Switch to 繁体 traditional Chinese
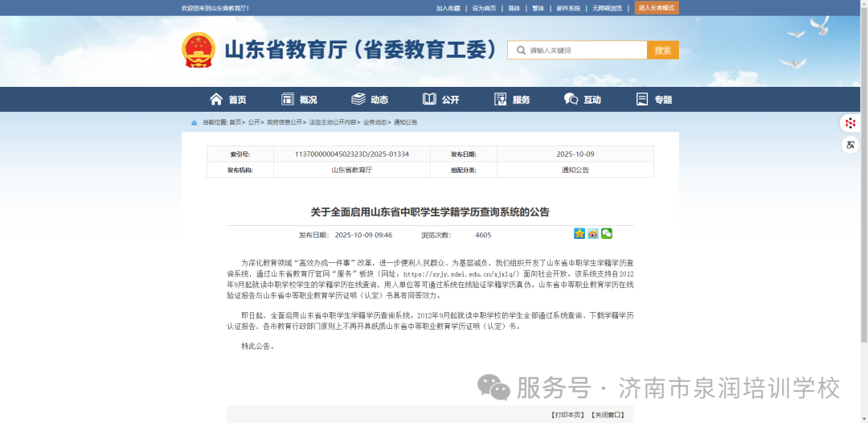 coord(538,8)
